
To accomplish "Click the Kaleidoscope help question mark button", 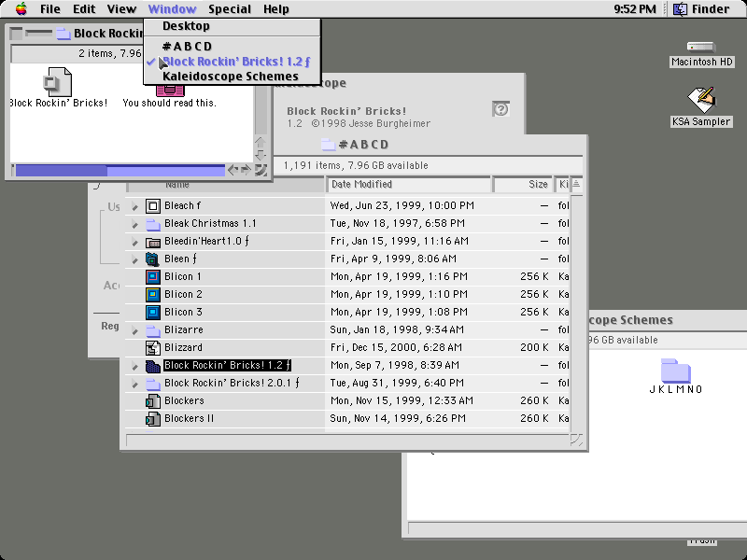I will [500, 109].
